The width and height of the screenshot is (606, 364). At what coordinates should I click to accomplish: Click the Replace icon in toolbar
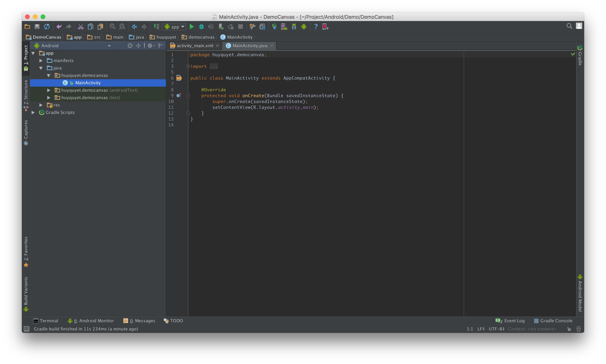pos(122,27)
